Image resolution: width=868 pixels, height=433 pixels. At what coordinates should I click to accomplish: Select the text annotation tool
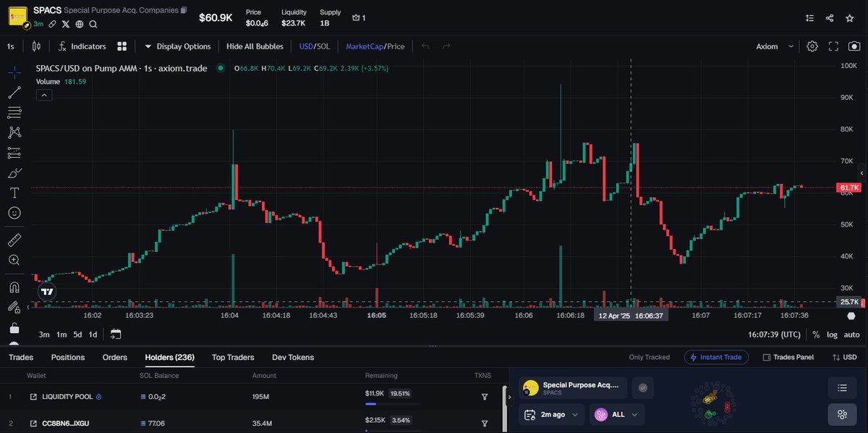[x=14, y=193]
